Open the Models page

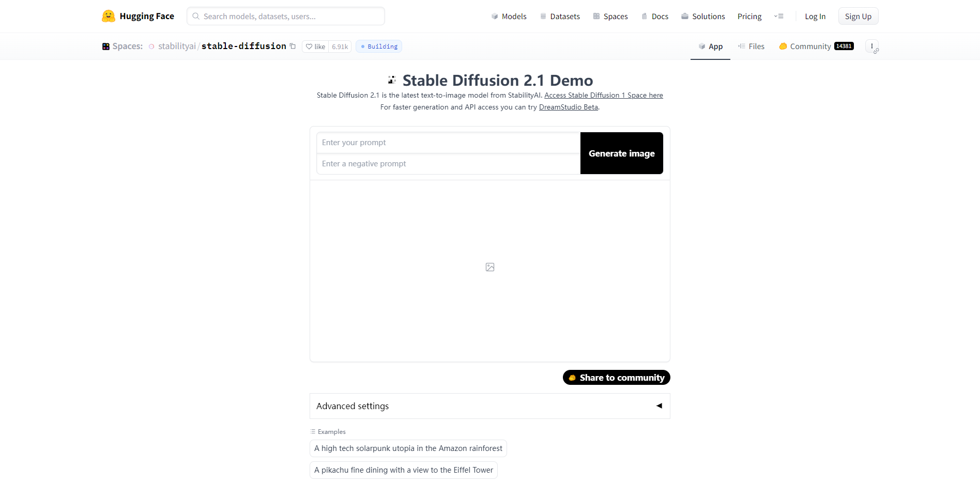pos(509,17)
